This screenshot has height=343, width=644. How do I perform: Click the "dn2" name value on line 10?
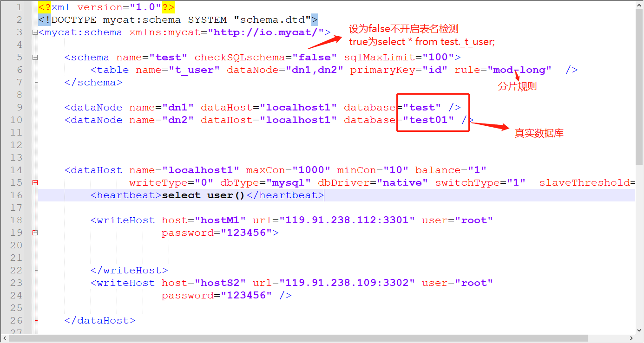click(178, 120)
